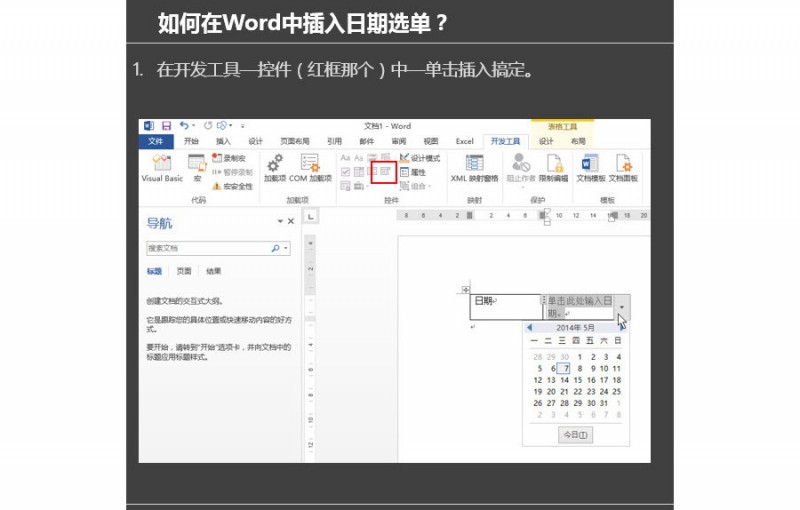Click the Undo arrow icon

coord(184,125)
